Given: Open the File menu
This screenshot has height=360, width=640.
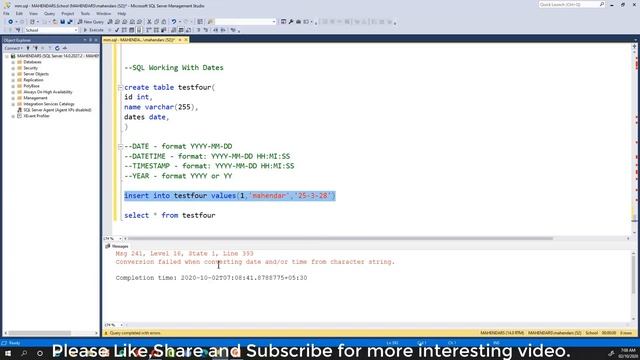Looking at the screenshot, I should click(x=7, y=13).
